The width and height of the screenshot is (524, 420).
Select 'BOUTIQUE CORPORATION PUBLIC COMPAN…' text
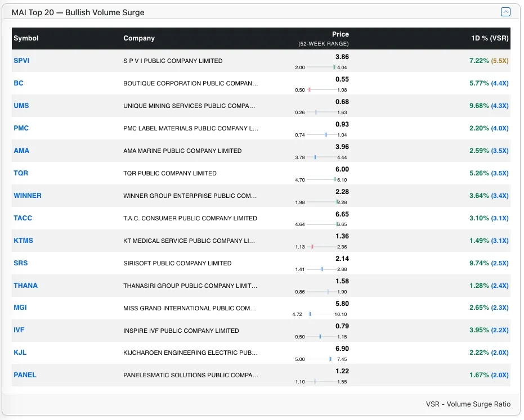click(190, 83)
